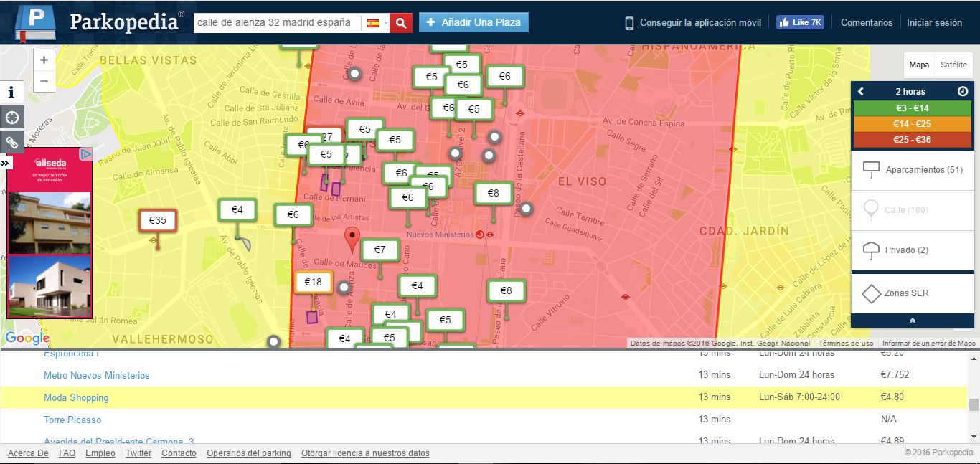Zoom in the map with plus button
This screenshot has width=980, height=464.
click(44, 60)
